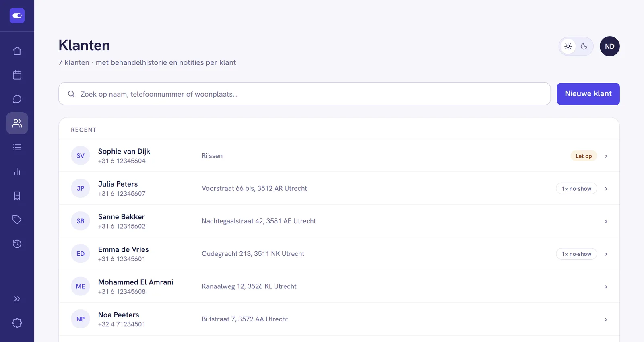Click the SB avatar for Sanne Bakker
Screen dimensions: 644x342
[80, 221]
